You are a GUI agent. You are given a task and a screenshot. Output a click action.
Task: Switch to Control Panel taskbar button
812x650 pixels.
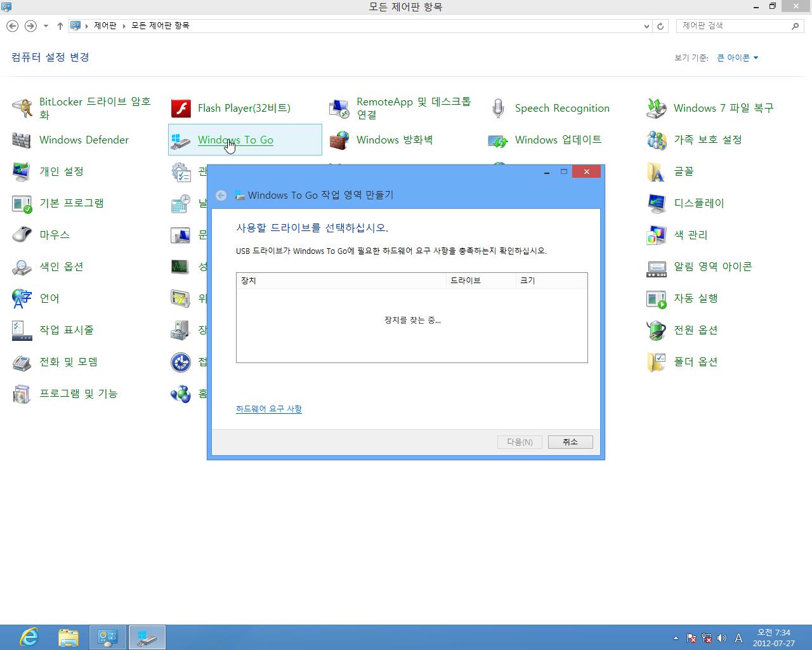tap(107, 637)
